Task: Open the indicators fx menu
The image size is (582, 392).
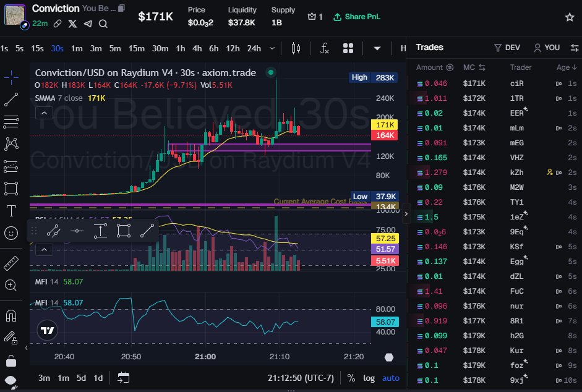Action: point(325,48)
